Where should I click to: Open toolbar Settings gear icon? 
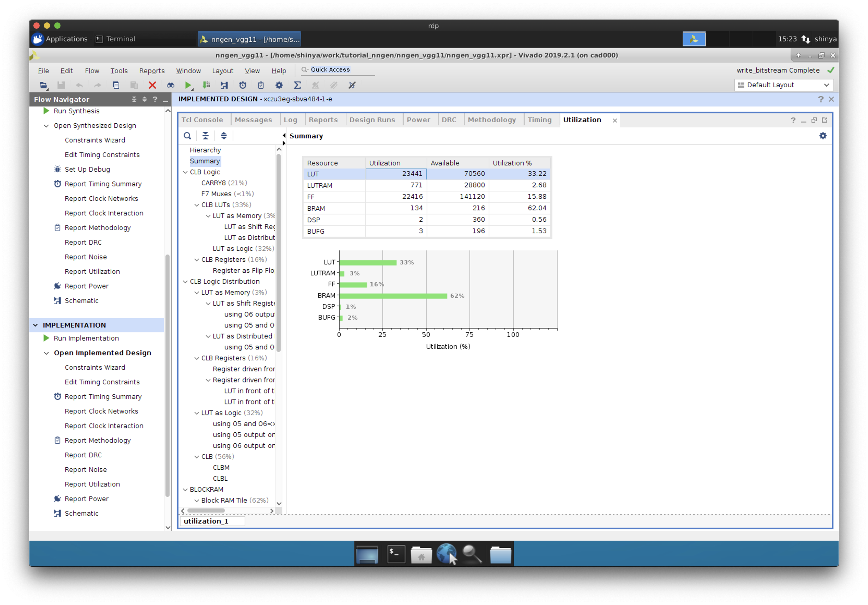(x=279, y=85)
